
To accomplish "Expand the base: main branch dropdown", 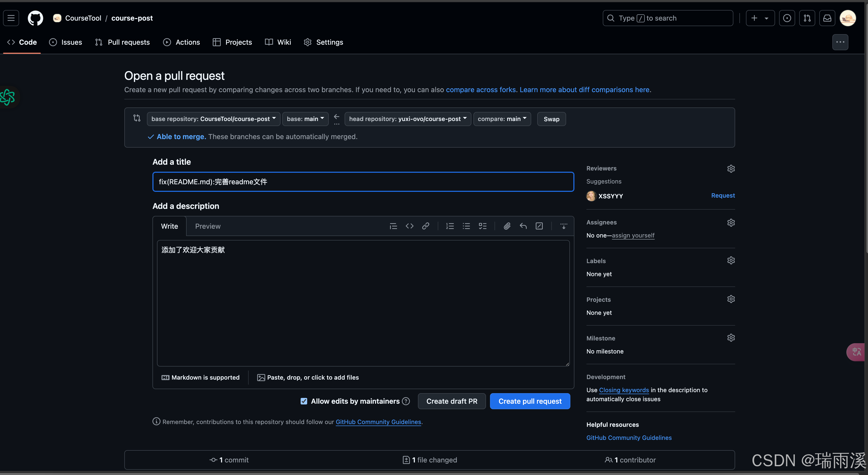I will click(x=305, y=119).
